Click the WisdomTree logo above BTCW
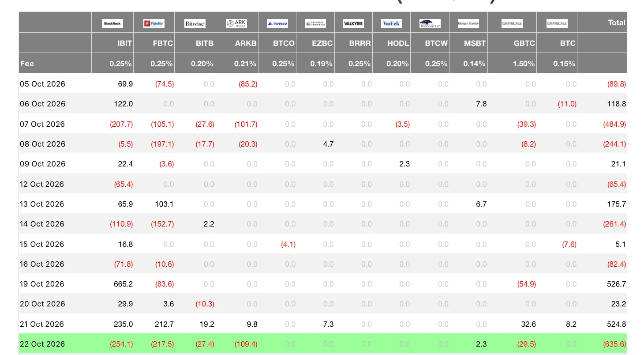Screen dimensions: 644x355 point(430,23)
